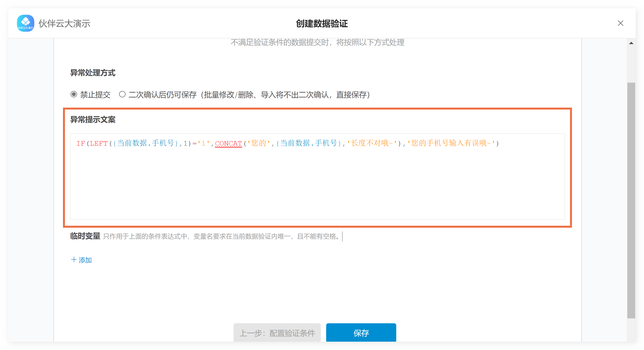644x350 pixels.
Task: Click the '您的手机号输入有误哦~' string
Action: (451, 143)
